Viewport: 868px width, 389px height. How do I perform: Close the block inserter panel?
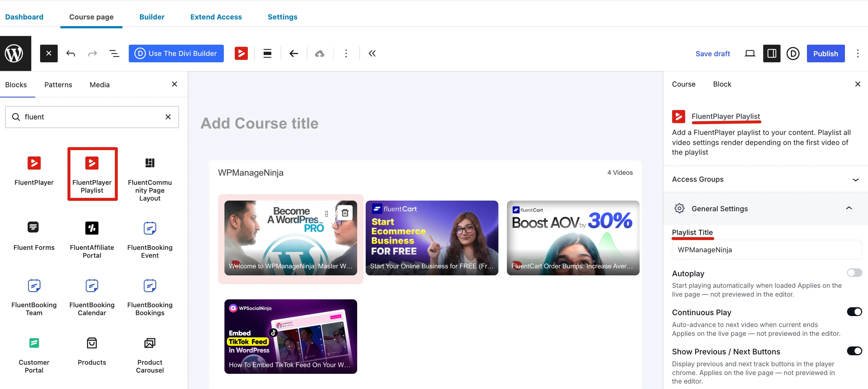click(x=175, y=84)
